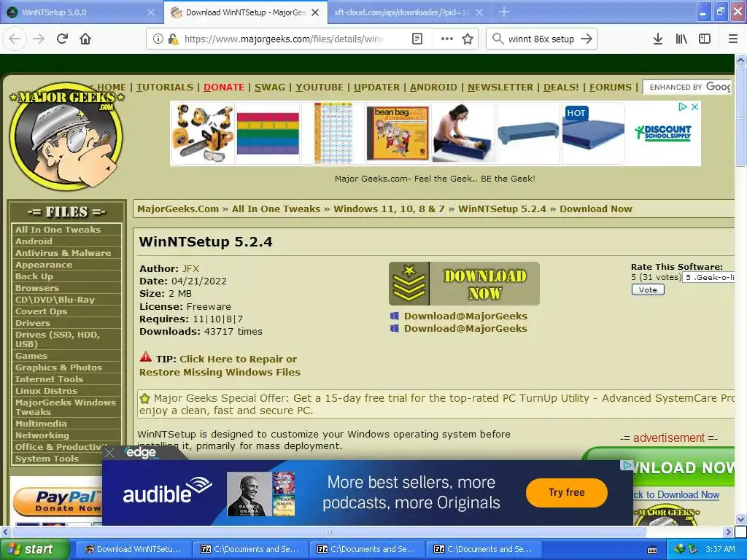Open the library icon in toolbar
The image size is (747, 560).
coord(681,39)
